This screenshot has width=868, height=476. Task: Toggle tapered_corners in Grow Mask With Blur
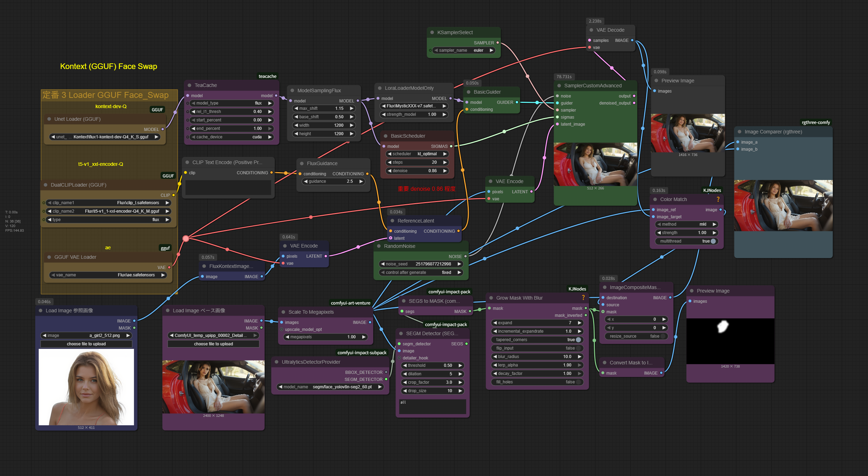578,340
